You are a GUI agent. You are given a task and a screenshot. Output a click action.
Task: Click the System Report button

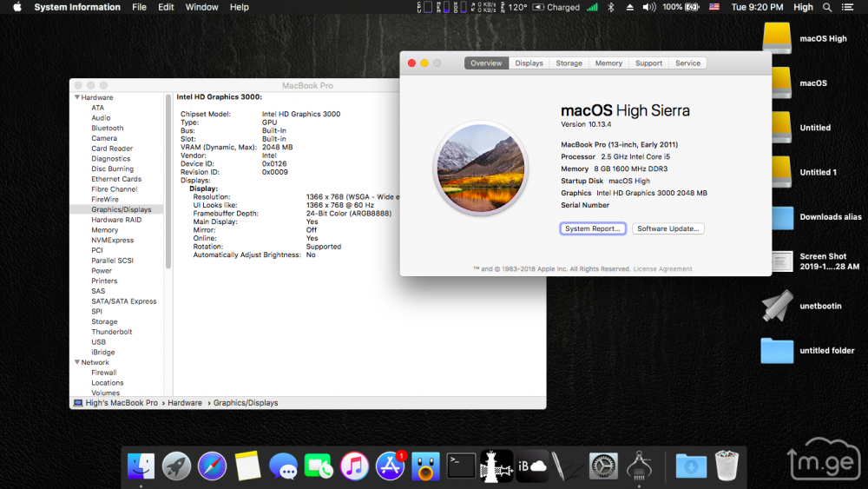click(x=593, y=228)
